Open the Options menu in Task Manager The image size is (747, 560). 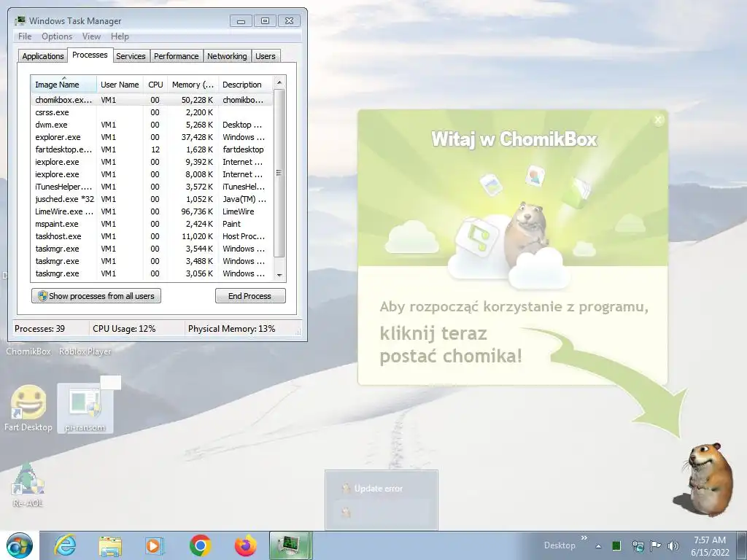tap(57, 36)
